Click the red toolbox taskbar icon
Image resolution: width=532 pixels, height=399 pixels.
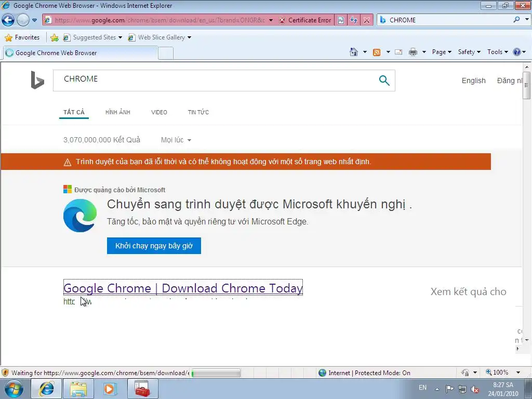click(142, 389)
